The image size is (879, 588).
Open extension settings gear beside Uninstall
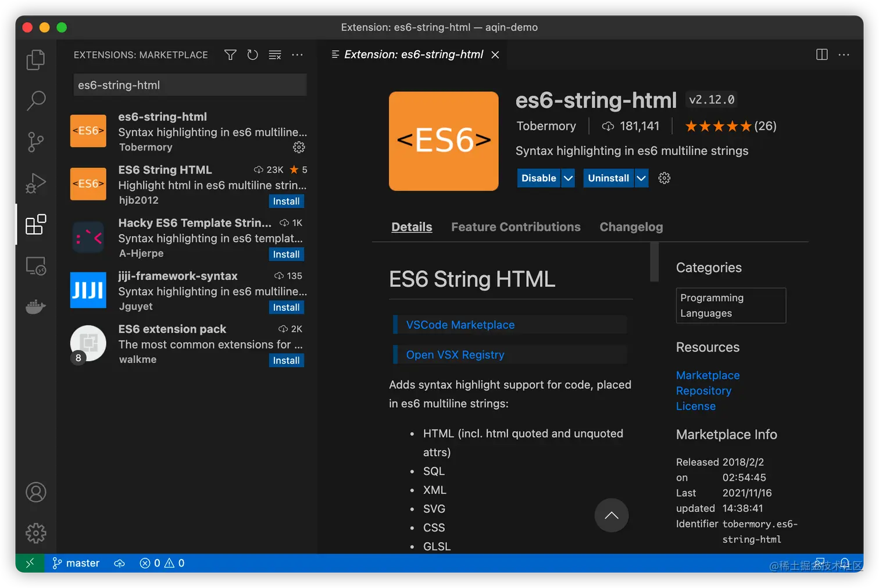[x=664, y=178]
